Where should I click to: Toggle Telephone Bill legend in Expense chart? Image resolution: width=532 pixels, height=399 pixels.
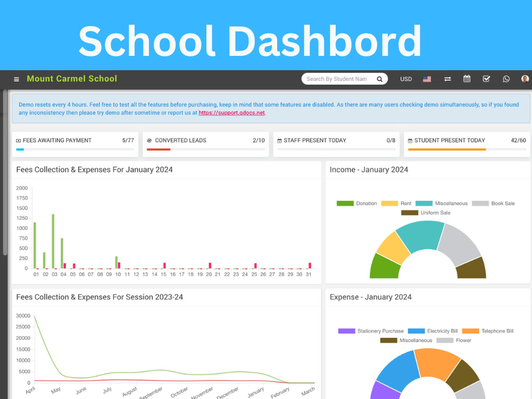pos(487,331)
